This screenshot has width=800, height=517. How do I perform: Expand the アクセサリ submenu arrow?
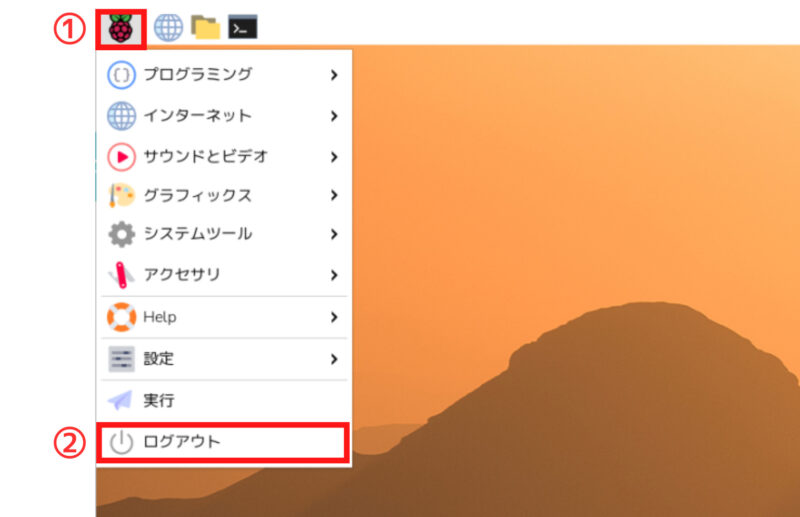tap(334, 274)
